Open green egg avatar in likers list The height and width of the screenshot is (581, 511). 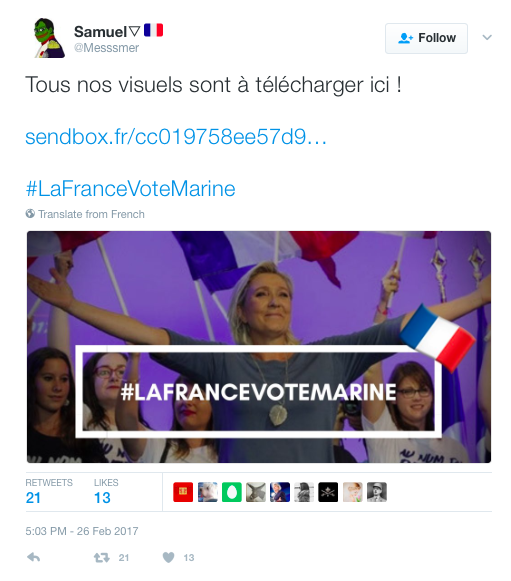coord(232,492)
